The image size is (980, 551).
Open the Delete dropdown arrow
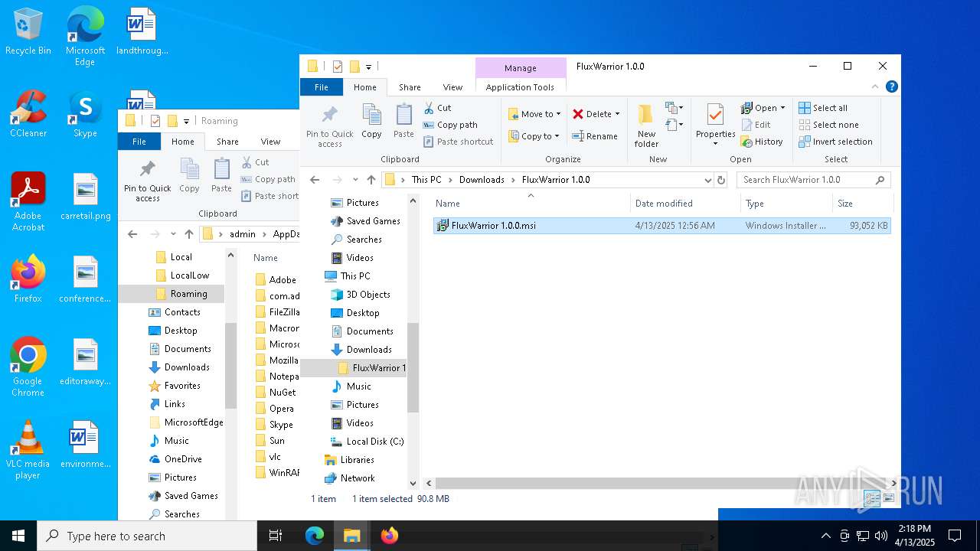[x=617, y=114]
